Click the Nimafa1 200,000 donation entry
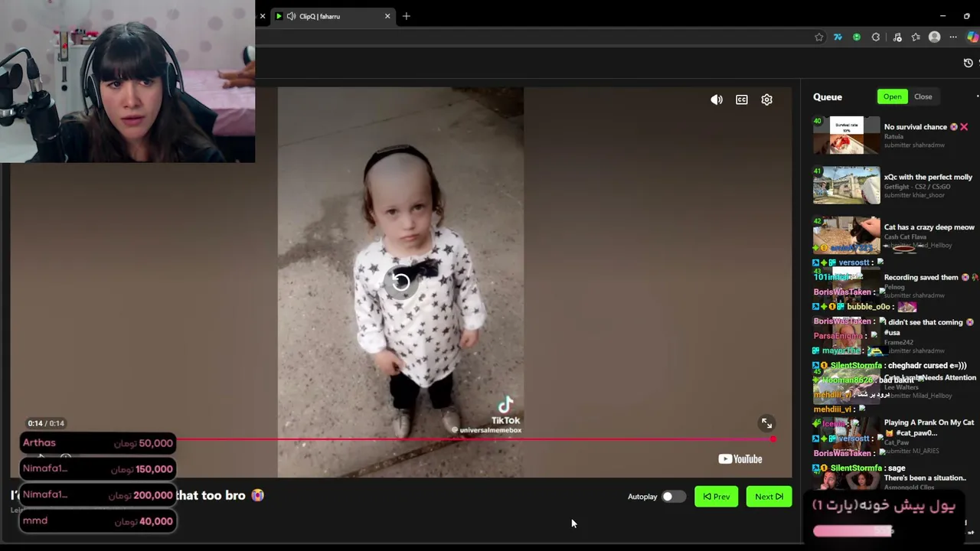The image size is (980, 551). (x=98, y=495)
